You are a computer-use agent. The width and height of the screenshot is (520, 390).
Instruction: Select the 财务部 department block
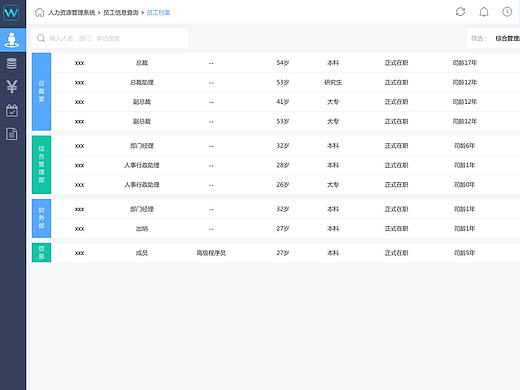[x=41, y=218]
